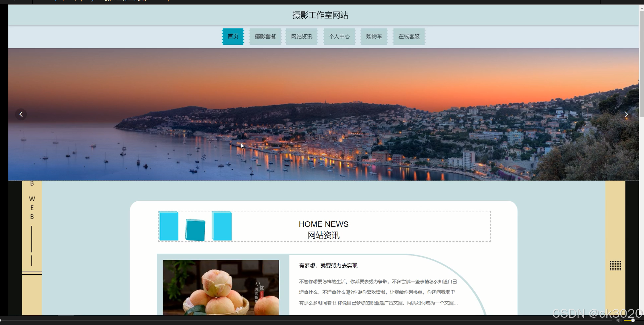Show the next carousel banner image
This screenshot has width=644, height=325.
click(x=626, y=114)
